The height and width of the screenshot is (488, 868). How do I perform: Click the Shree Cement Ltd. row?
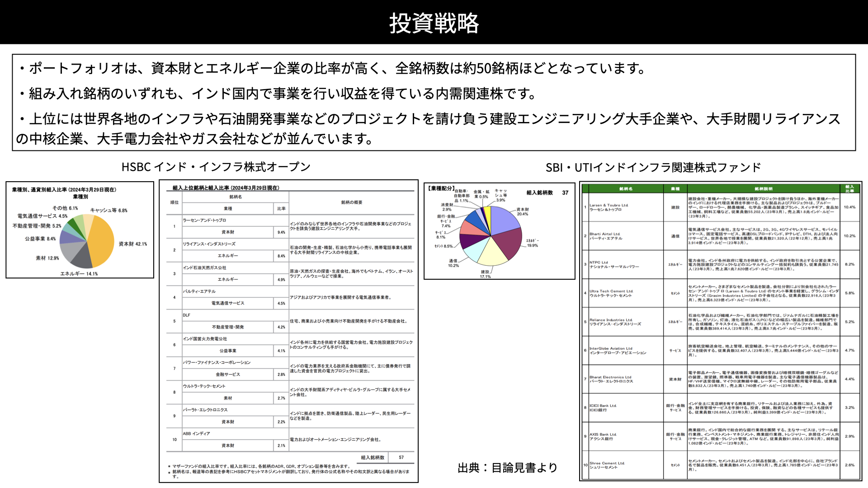point(721,465)
